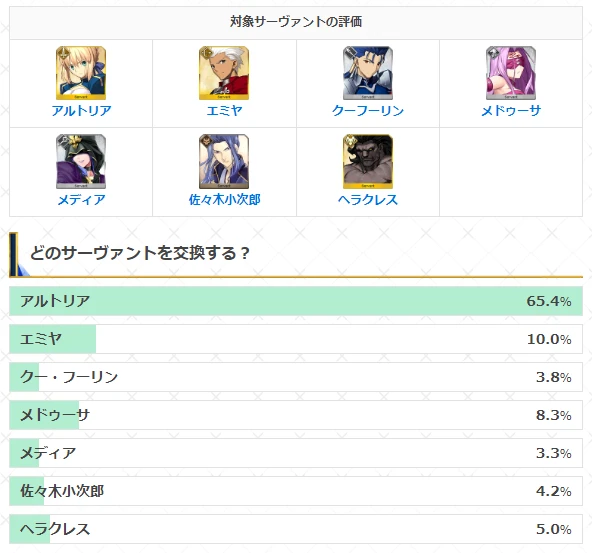Screen dimensions: 592x553
Task: Open the メディア servant portrait icon
Action: pos(81,162)
